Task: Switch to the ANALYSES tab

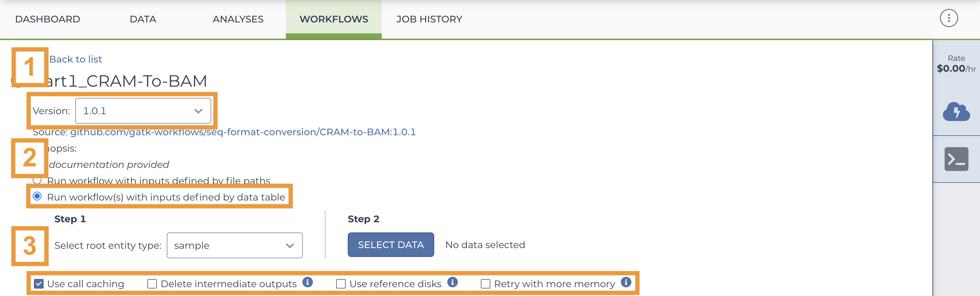Action: 238,19
